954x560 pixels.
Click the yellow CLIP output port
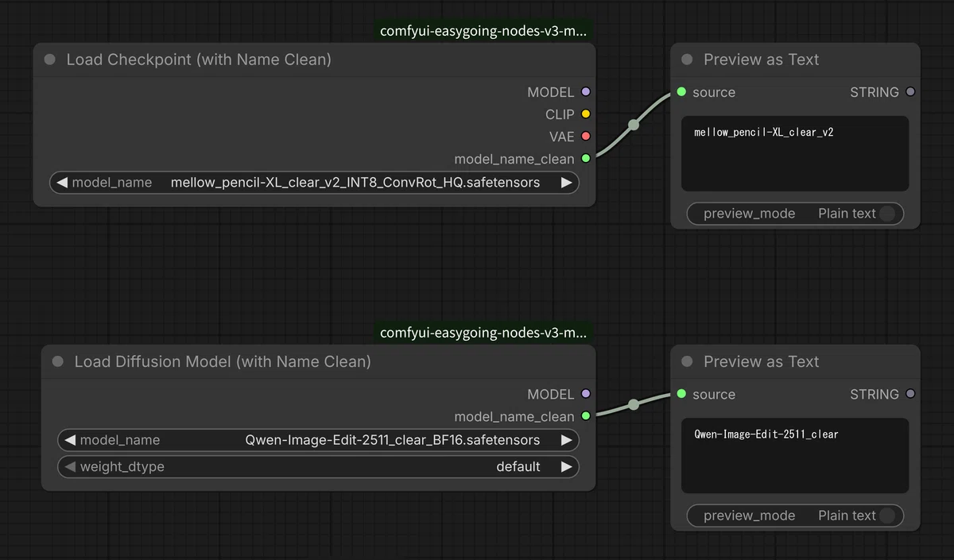click(586, 114)
